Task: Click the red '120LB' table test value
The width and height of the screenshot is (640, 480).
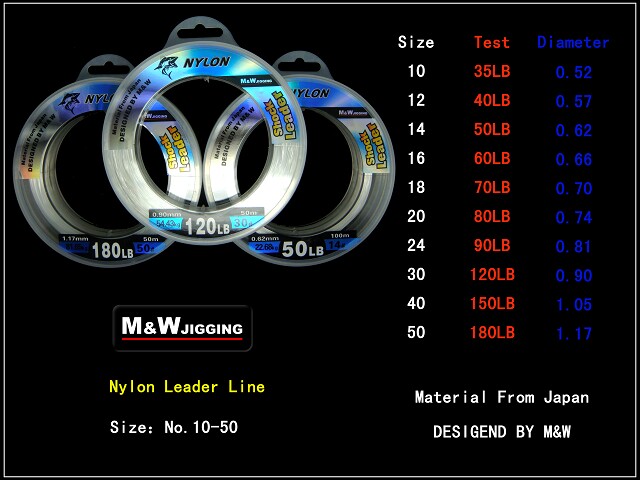Action: (492, 274)
